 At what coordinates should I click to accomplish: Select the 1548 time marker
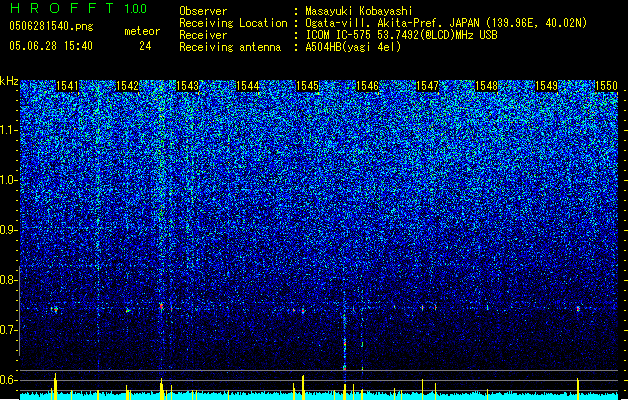[x=487, y=86]
